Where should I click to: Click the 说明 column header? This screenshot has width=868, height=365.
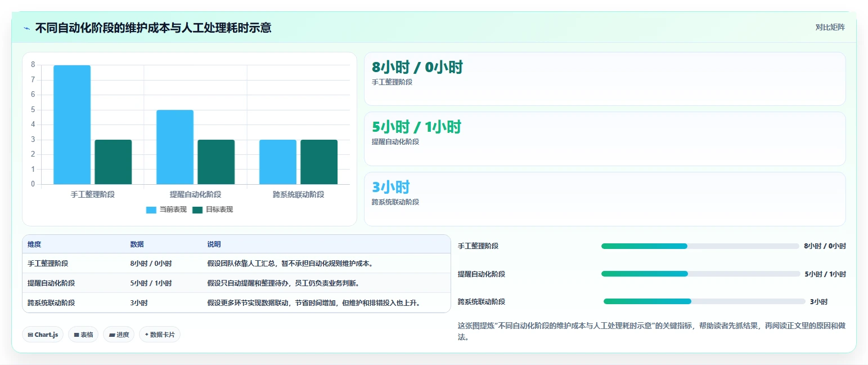point(214,244)
